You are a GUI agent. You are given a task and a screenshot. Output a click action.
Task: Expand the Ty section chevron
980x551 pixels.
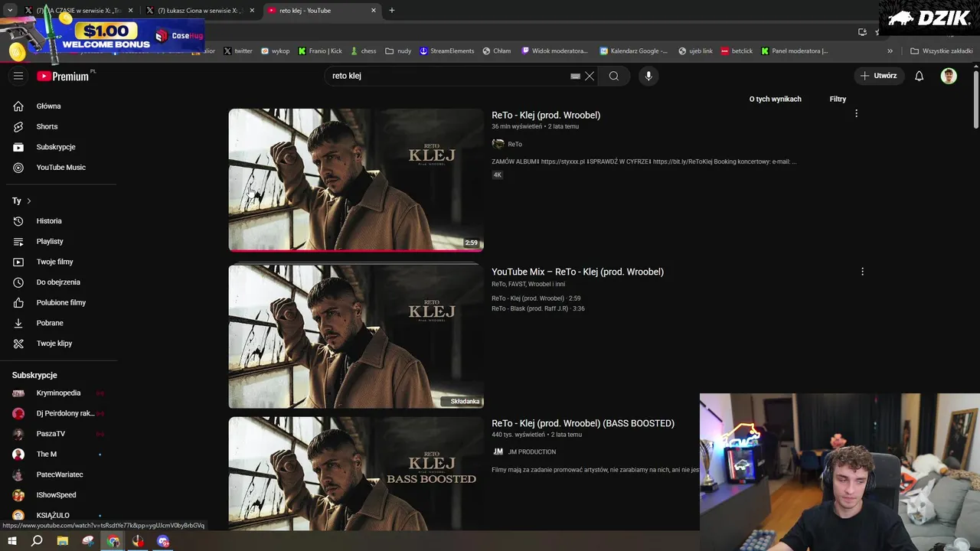(x=28, y=201)
